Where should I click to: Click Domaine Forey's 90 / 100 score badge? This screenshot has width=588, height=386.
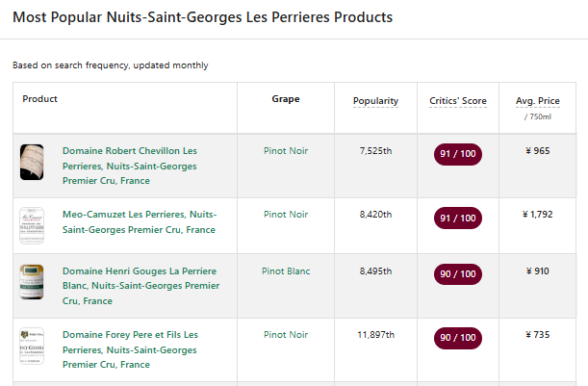tap(458, 338)
